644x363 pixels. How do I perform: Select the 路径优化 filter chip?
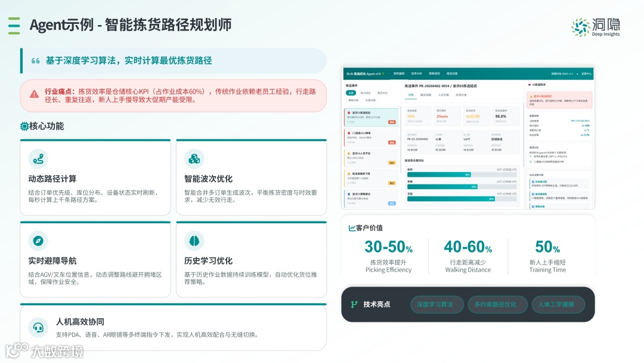tap(382, 93)
